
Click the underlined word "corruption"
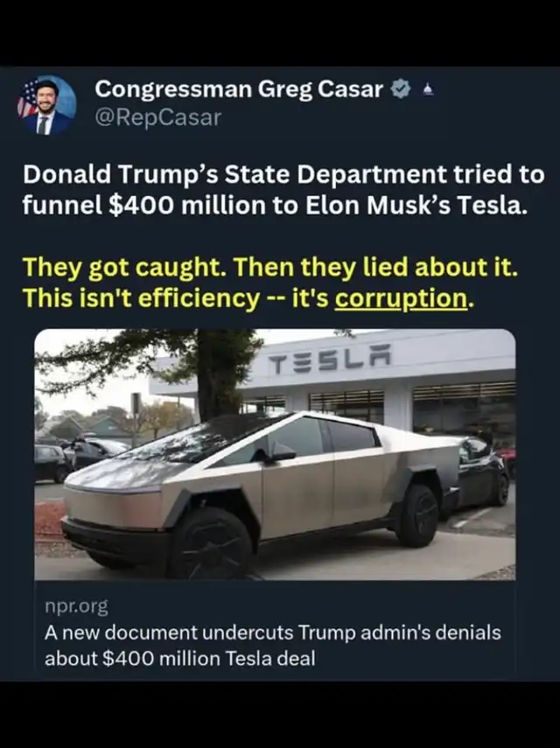pyautogui.click(x=402, y=298)
